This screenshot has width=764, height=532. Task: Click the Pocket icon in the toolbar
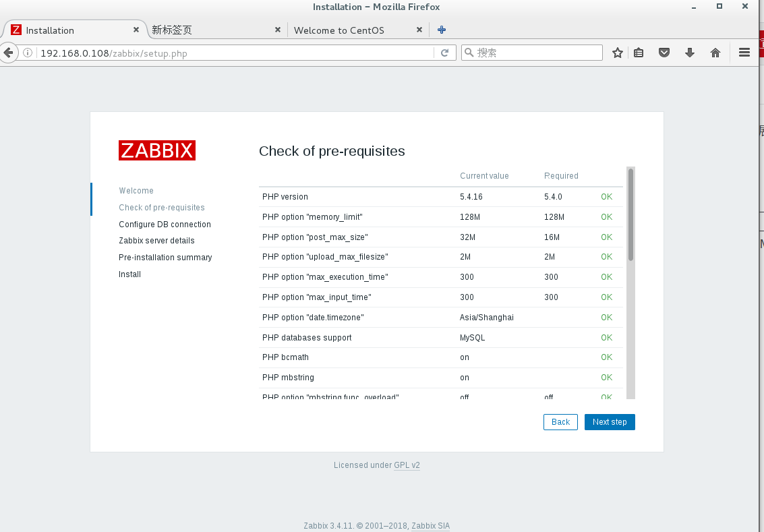point(664,53)
